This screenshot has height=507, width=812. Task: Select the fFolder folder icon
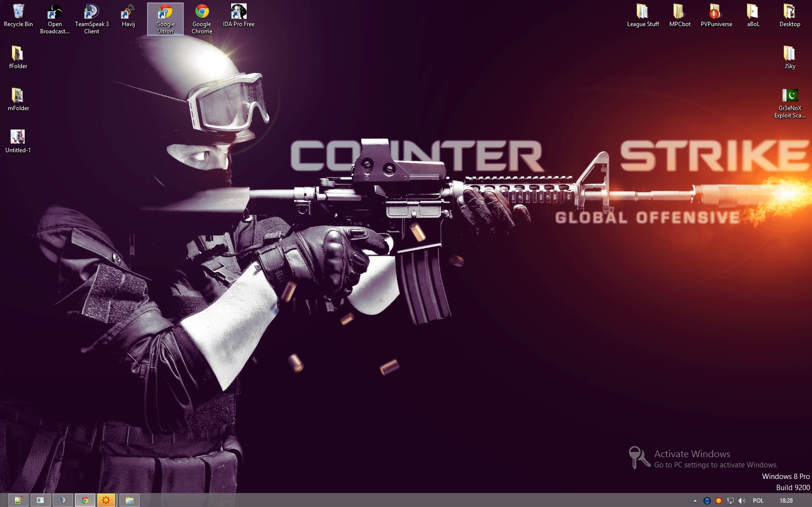[18, 58]
